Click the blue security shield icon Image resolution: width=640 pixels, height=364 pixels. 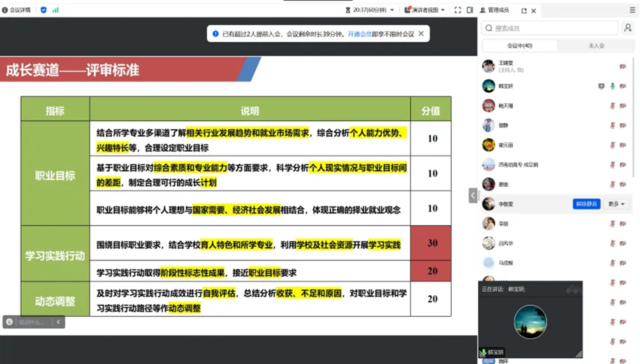point(43,10)
